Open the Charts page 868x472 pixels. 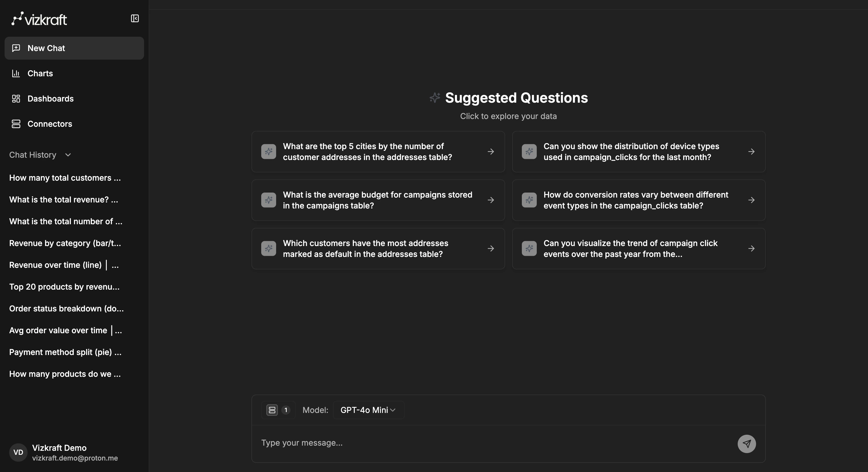tap(40, 73)
